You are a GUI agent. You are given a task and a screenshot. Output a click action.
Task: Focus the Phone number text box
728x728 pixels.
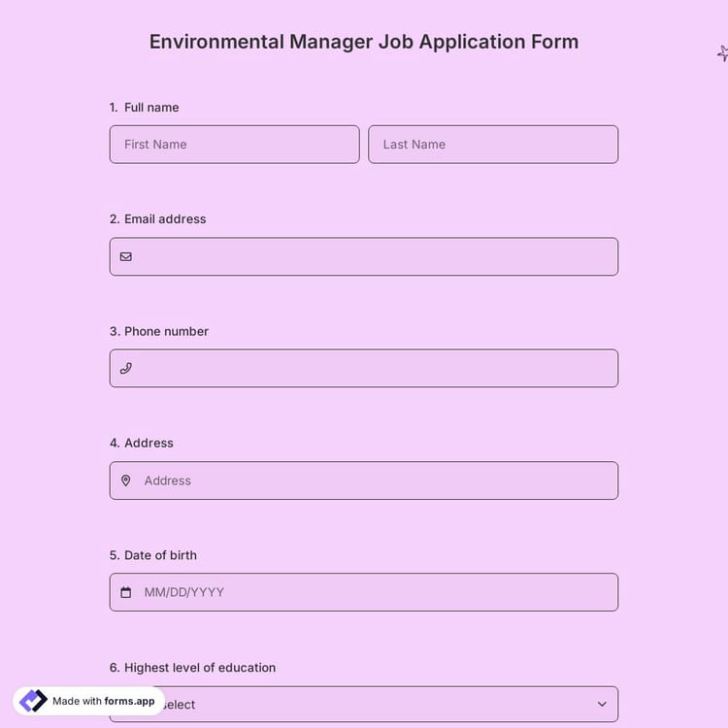coord(374,369)
